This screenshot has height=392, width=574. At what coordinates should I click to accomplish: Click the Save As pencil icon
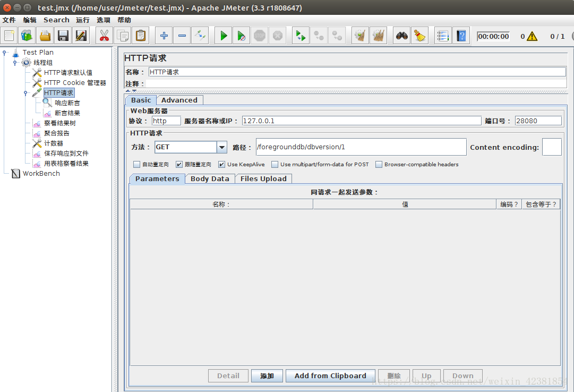[x=81, y=36]
